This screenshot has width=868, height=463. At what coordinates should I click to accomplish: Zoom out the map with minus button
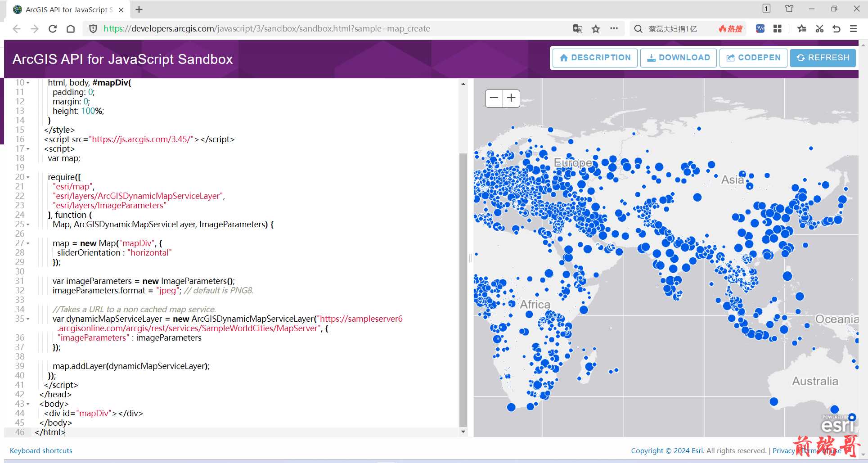494,98
